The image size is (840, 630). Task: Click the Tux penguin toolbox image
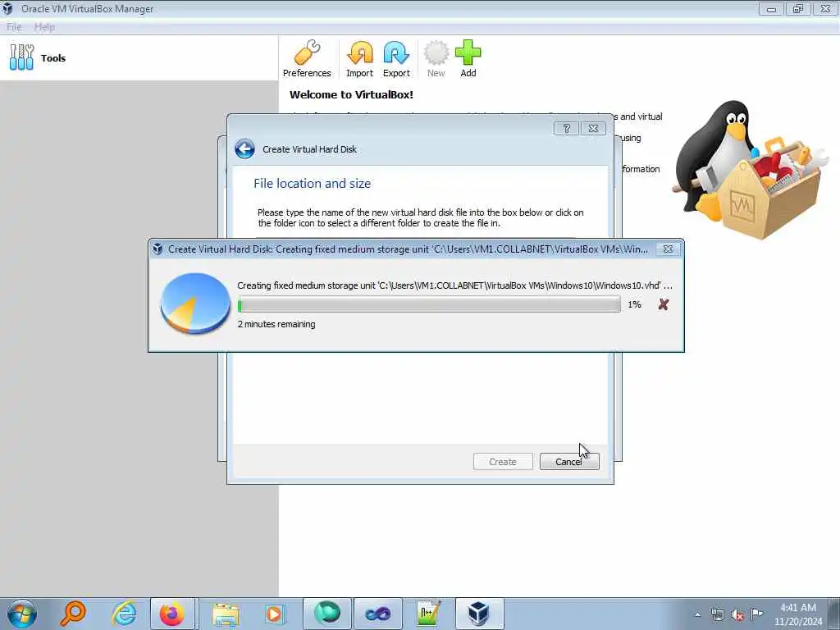(x=751, y=169)
